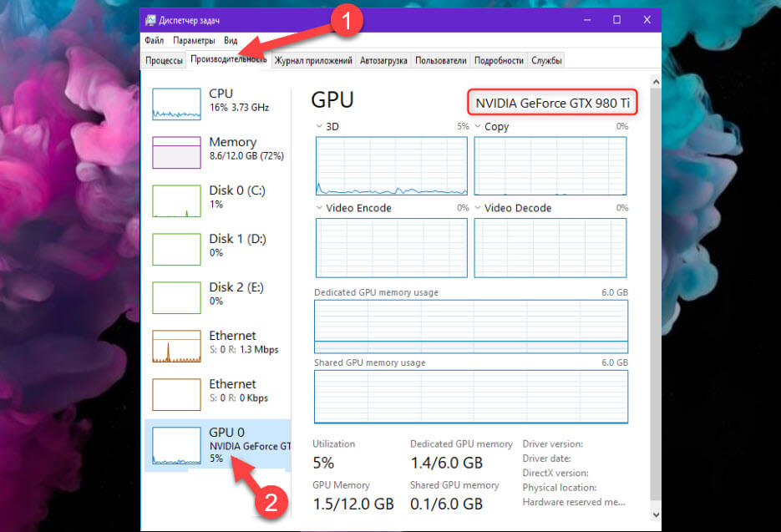
Task: Open the Video Encode engine dropdown
Action: pyautogui.click(x=320, y=208)
